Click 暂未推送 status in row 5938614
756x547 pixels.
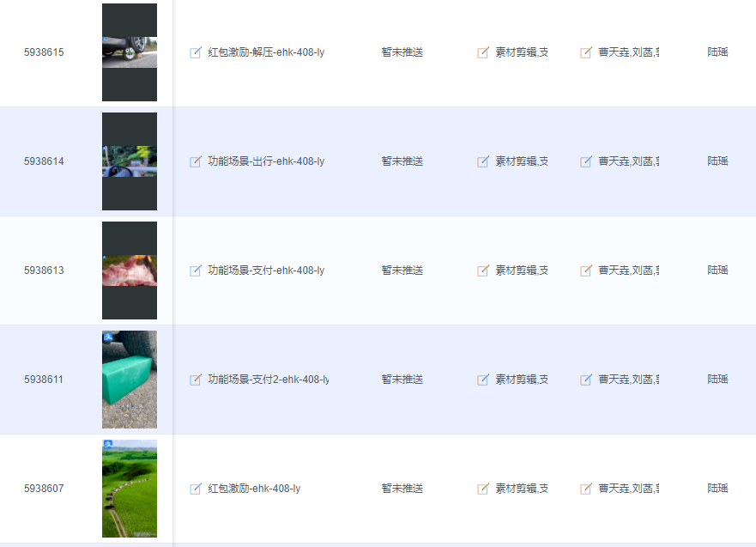click(x=402, y=161)
